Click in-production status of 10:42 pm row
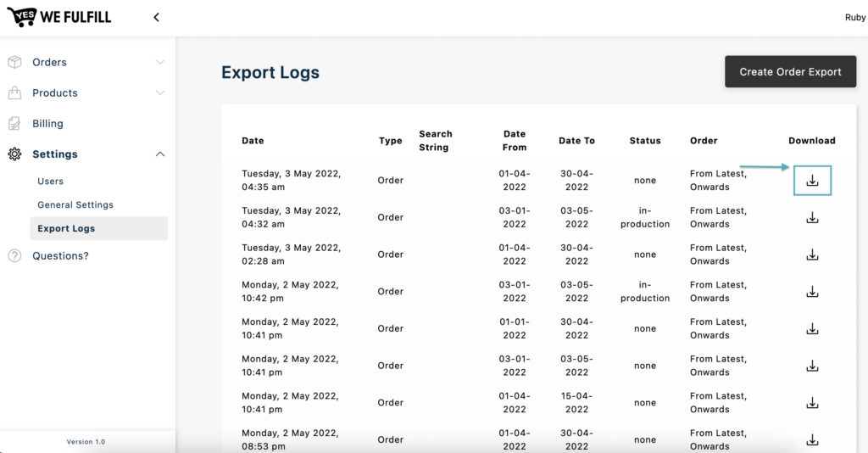 tap(645, 291)
